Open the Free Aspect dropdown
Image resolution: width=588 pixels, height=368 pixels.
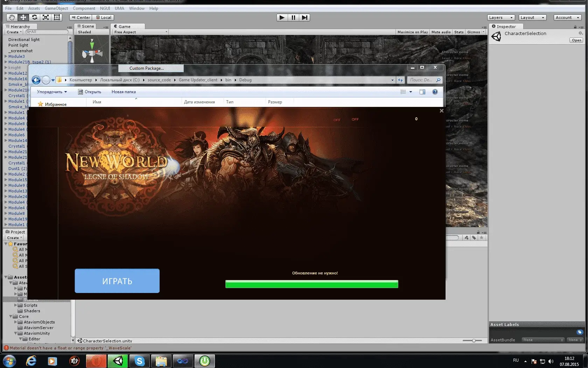[141, 32]
